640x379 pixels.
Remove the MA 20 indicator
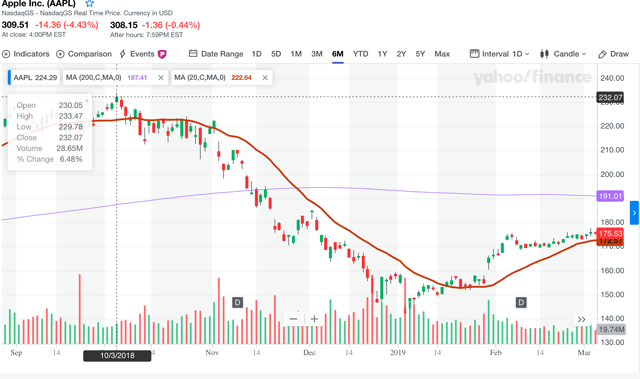(x=265, y=78)
